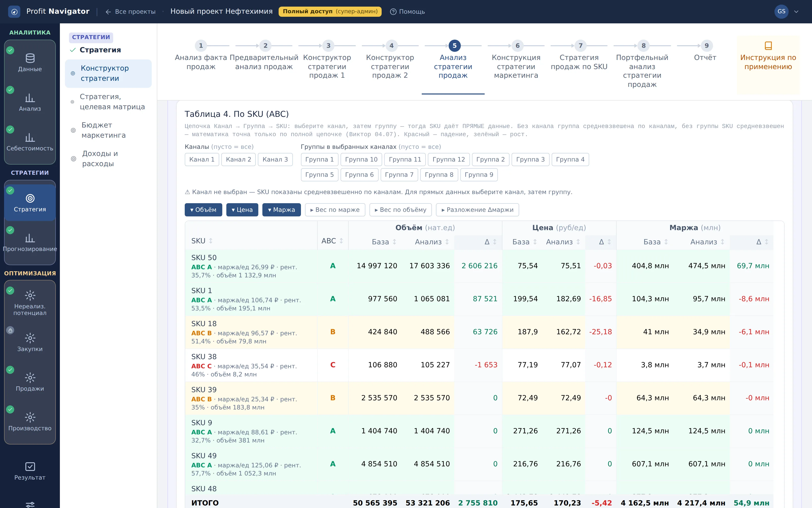The image size is (812, 508).
Task: Click the Полный доступ супер-админ badge
Action: (330, 11)
